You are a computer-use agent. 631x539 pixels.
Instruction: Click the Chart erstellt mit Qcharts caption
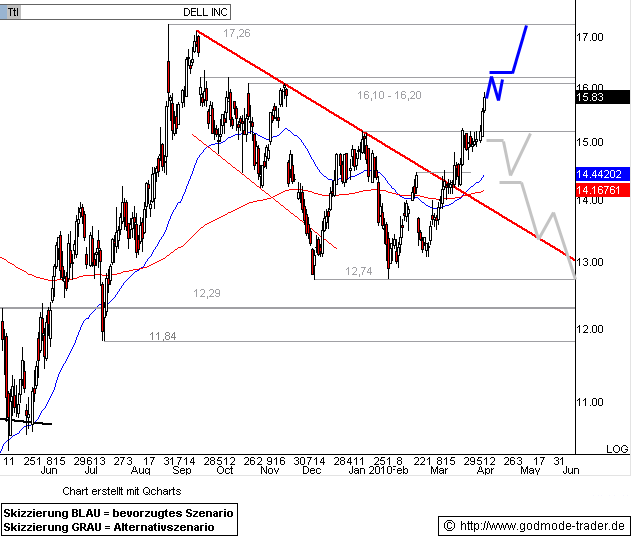coord(122,491)
